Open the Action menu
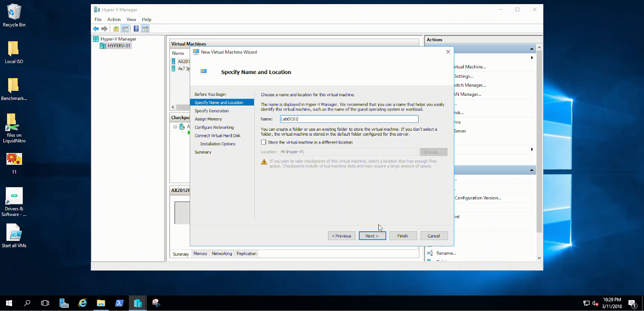The width and height of the screenshot is (644, 311). [x=114, y=19]
